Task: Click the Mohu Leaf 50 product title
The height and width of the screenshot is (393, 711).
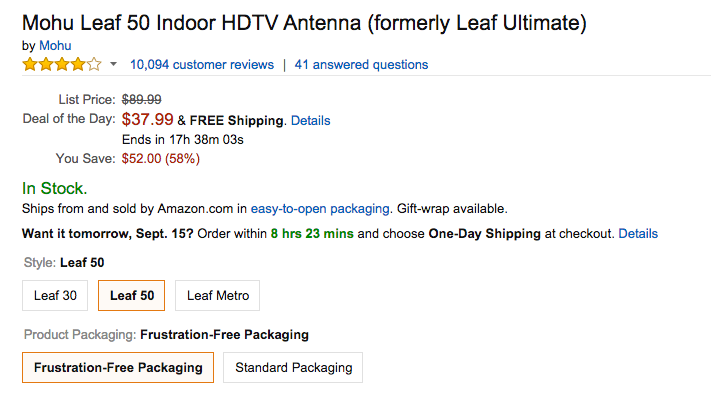Action: tap(304, 23)
